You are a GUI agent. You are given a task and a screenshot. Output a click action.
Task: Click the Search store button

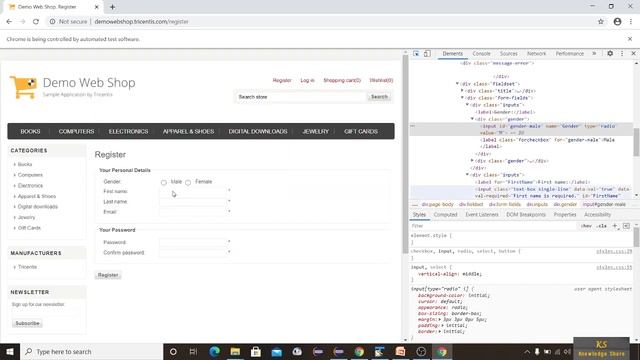[379, 97]
